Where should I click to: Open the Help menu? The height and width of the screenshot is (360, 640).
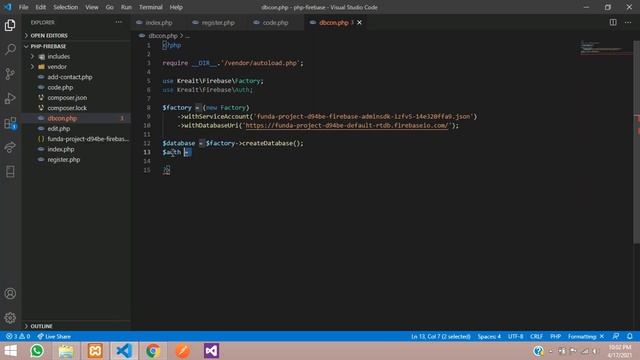tap(176, 7)
